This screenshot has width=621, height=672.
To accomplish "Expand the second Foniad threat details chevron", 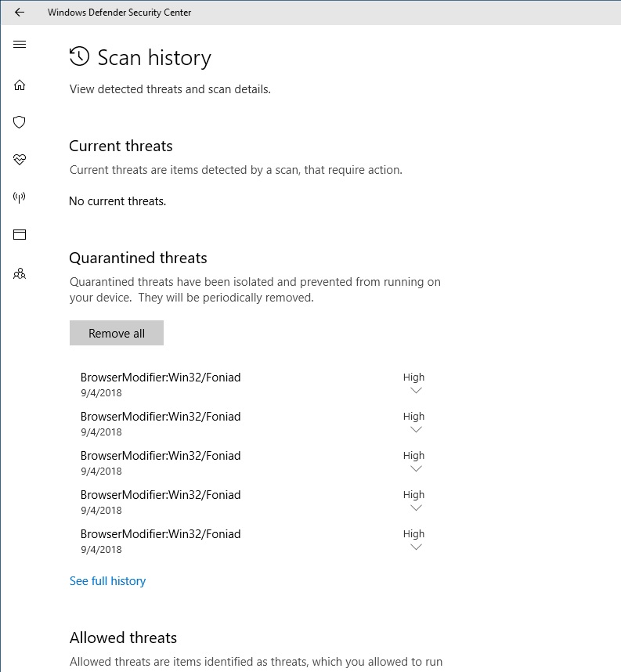I will click(x=416, y=429).
